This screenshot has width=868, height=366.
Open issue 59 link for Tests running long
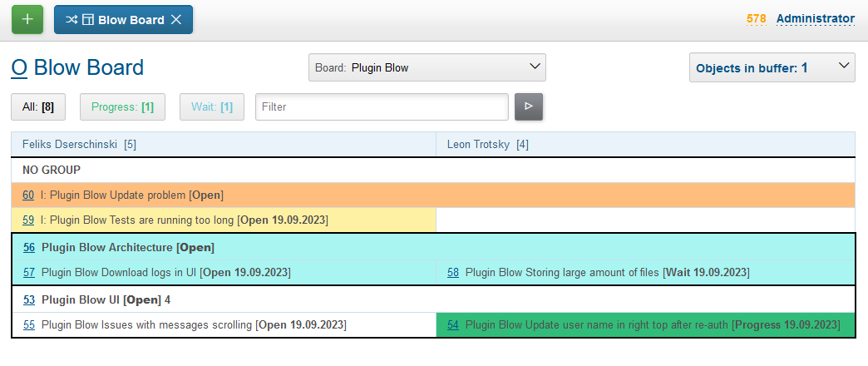(28, 220)
